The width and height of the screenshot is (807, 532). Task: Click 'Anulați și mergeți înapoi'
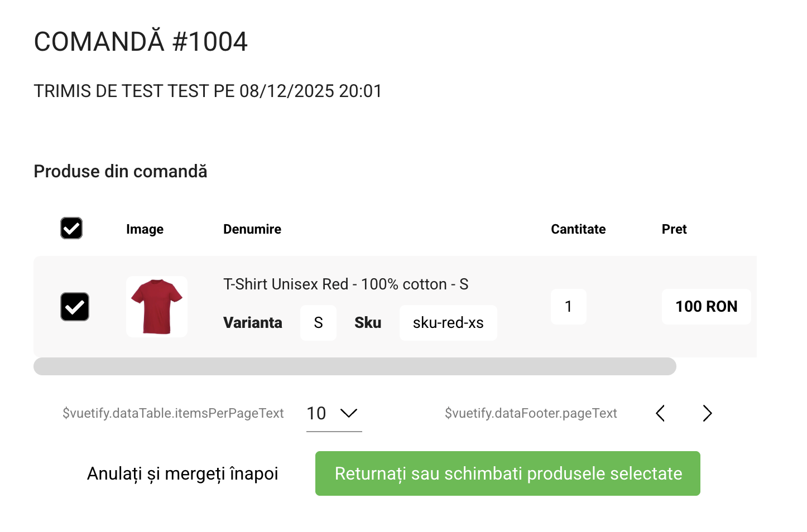pyautogui.click(x=182, y=473)
